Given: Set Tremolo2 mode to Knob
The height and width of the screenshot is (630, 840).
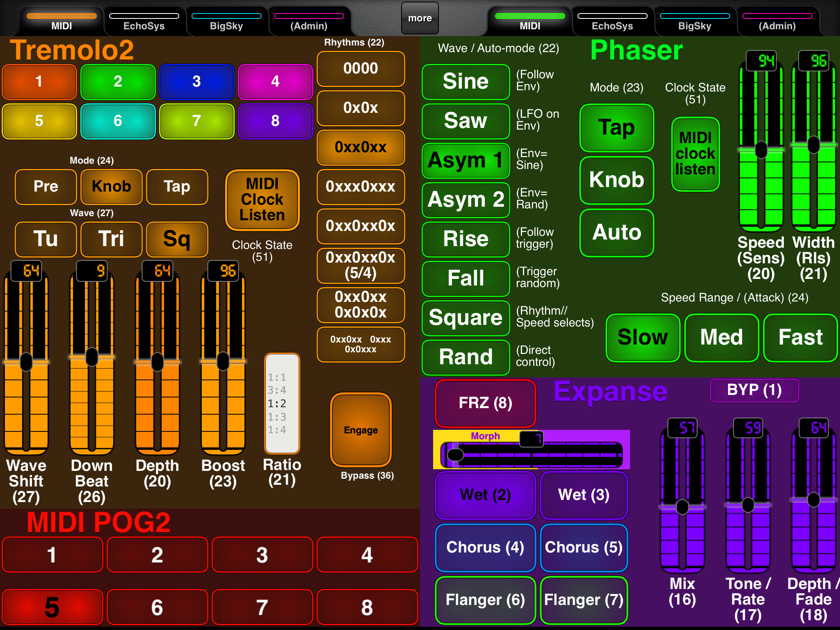Looking at the screenshot, I should pyautogui.click(x=112, y=187).
